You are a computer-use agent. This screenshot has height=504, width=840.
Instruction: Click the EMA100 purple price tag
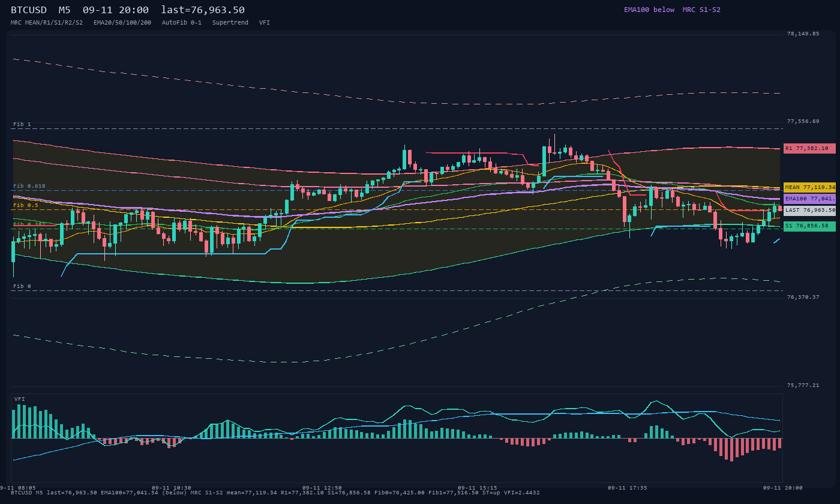click(809, 199)
